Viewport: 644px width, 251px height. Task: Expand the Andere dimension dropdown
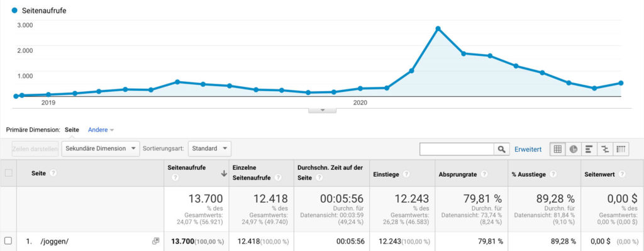[101, 130]
